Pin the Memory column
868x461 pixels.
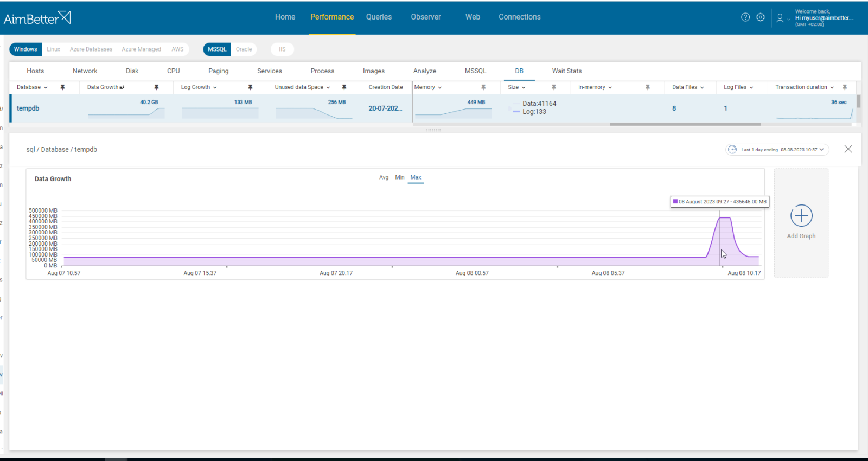[x=483, y=87]
